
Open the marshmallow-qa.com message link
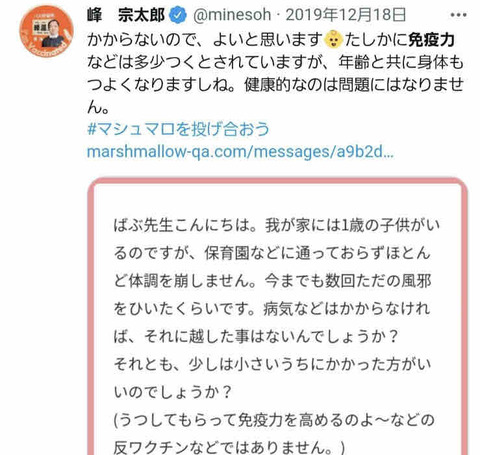coord(240,152)
